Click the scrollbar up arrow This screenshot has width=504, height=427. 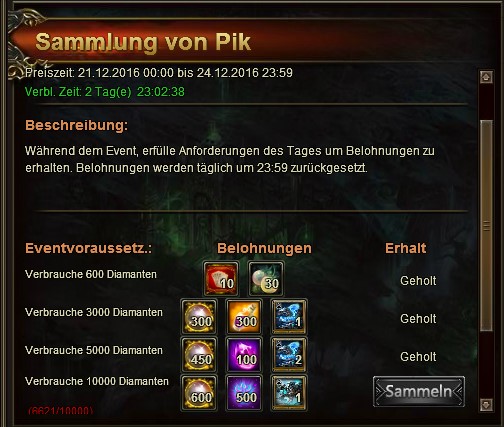pos(486,77)
